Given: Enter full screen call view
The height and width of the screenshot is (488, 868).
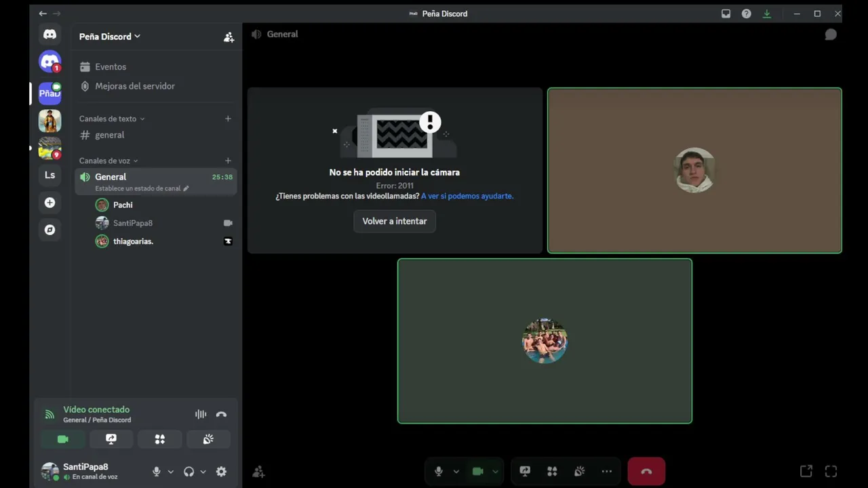Looking at the screenshot, I should click(x=831, y=471).
